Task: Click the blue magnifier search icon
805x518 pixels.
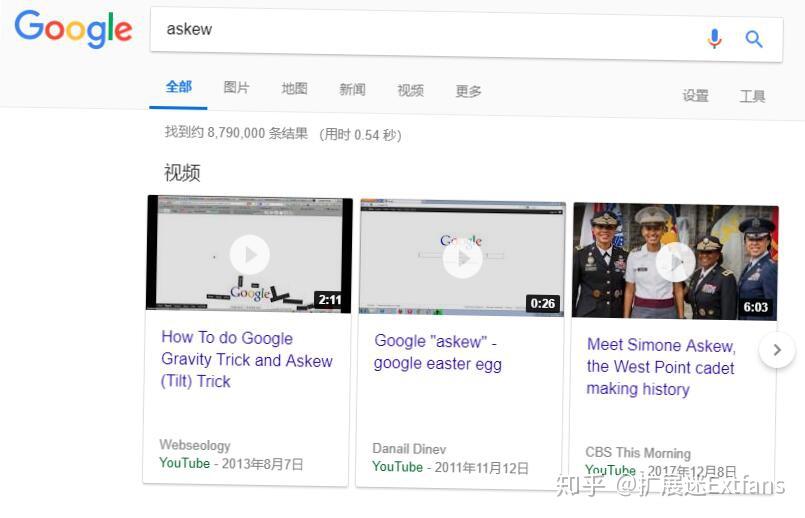Action: pos(754,39)
